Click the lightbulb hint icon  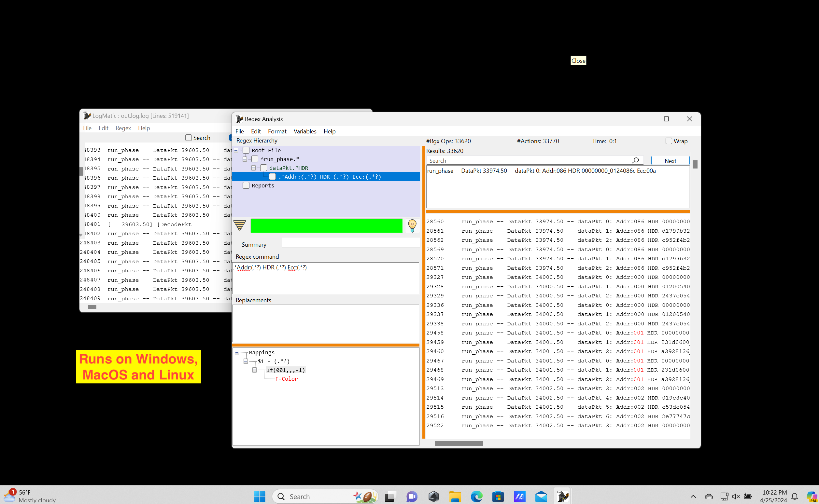412,226
